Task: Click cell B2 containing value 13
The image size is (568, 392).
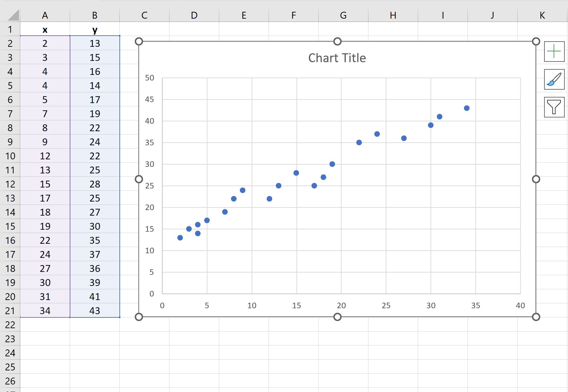Action: [x=95, y=43]
